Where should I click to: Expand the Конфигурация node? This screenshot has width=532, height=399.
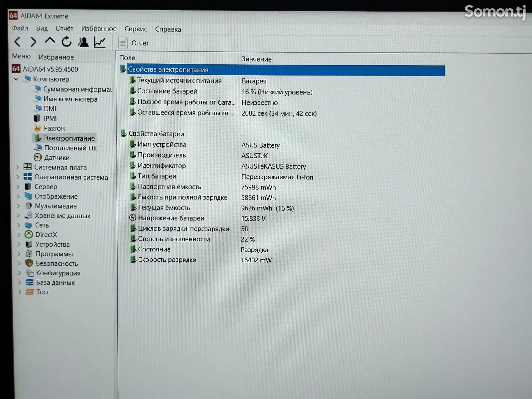coord(19,273)
